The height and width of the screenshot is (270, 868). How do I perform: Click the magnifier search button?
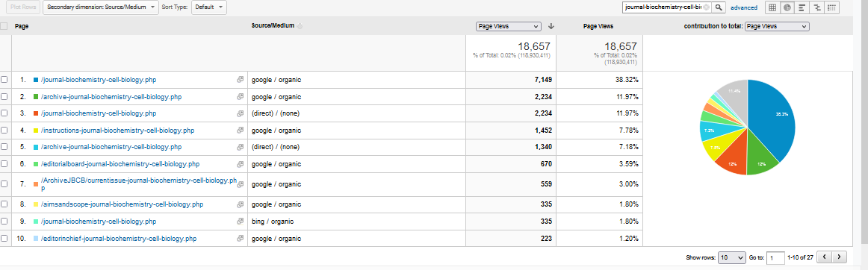click(719, 7)
